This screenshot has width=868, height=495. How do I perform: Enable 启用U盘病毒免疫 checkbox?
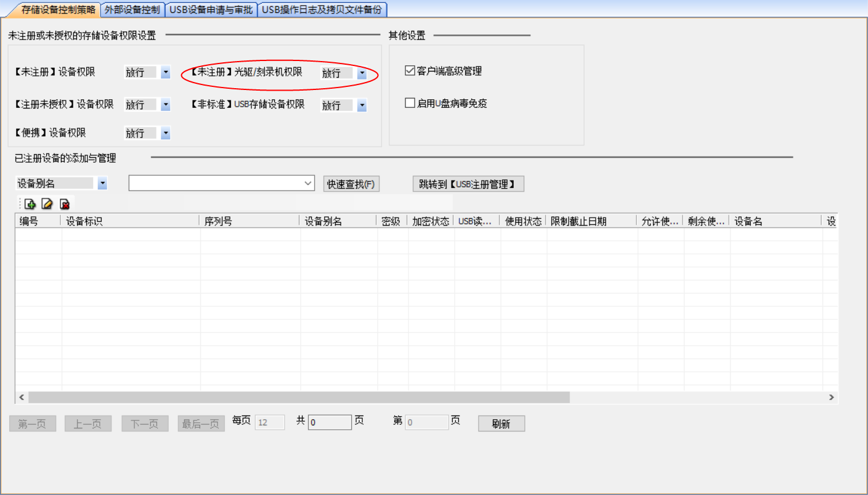410,104
